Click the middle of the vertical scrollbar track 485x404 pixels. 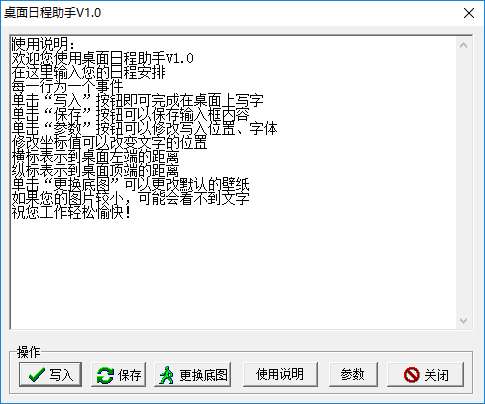click(463, 183)
